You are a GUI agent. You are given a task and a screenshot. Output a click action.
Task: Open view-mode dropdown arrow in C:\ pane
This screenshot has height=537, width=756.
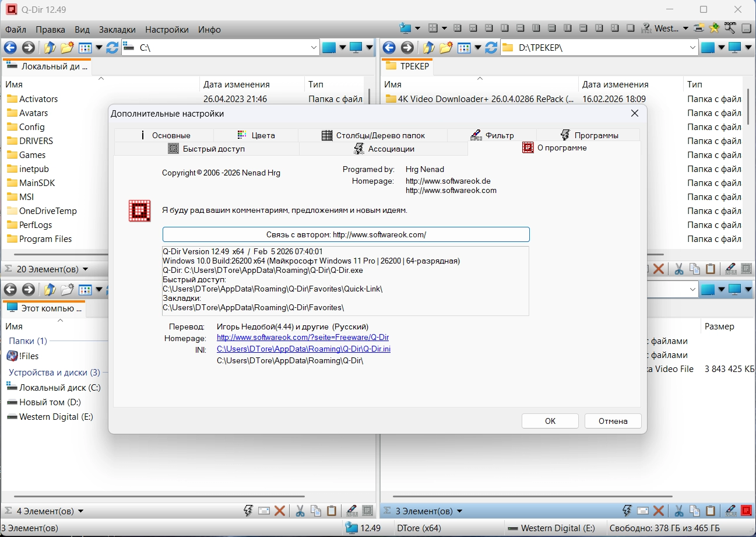99,48
